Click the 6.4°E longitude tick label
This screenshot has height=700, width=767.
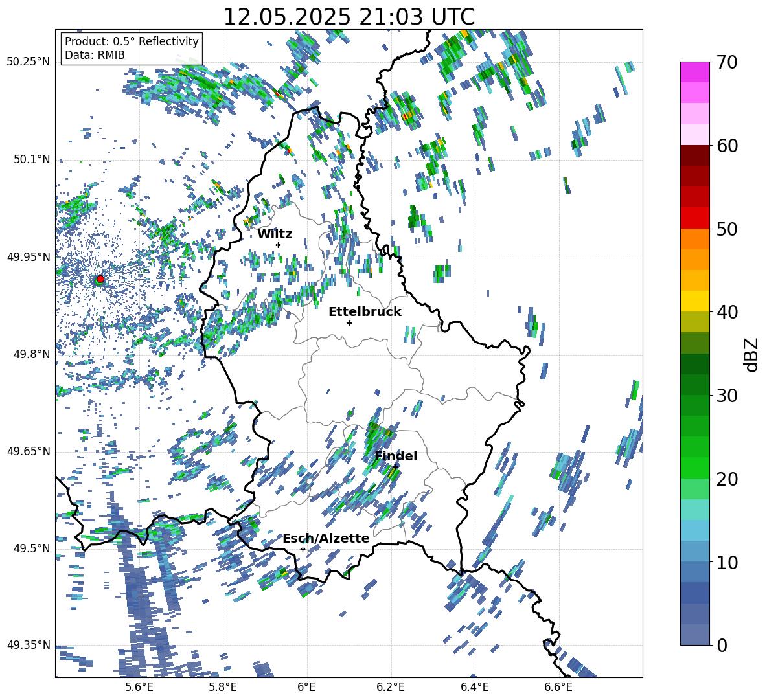click(x=475, y=687)
